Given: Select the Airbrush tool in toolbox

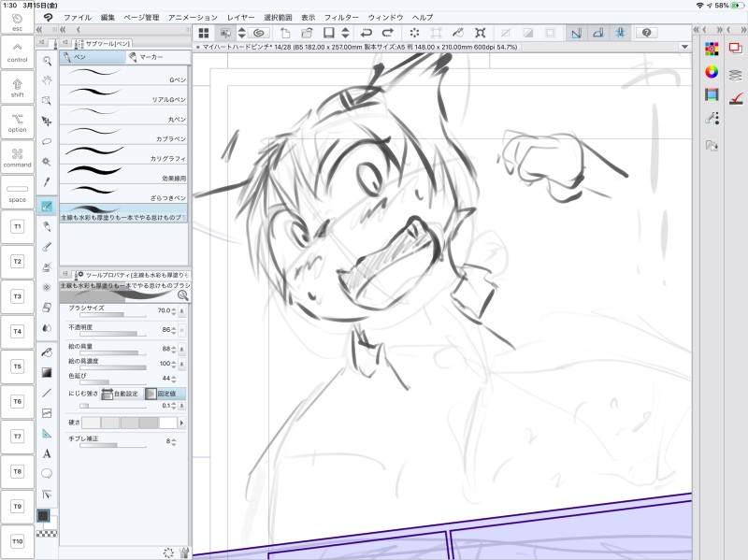Looking at the screenshot, I should point(47,266).
